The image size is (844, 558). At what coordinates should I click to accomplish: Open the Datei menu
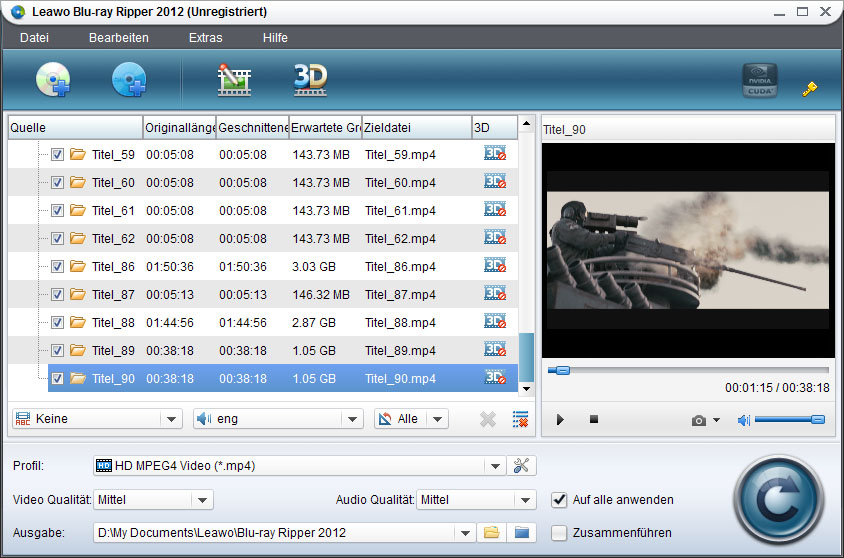(34, 38)
